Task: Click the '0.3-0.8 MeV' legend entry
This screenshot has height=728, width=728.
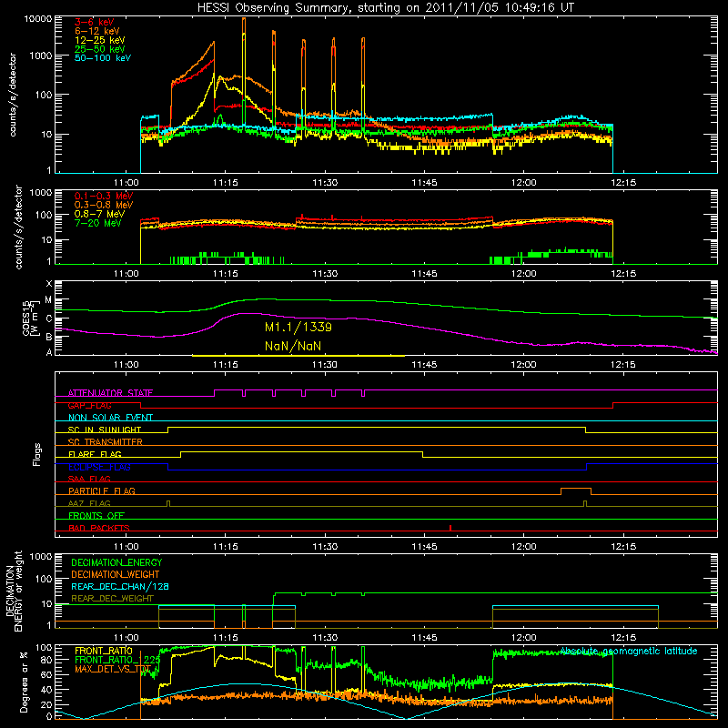Action: [x=104, y=205]
